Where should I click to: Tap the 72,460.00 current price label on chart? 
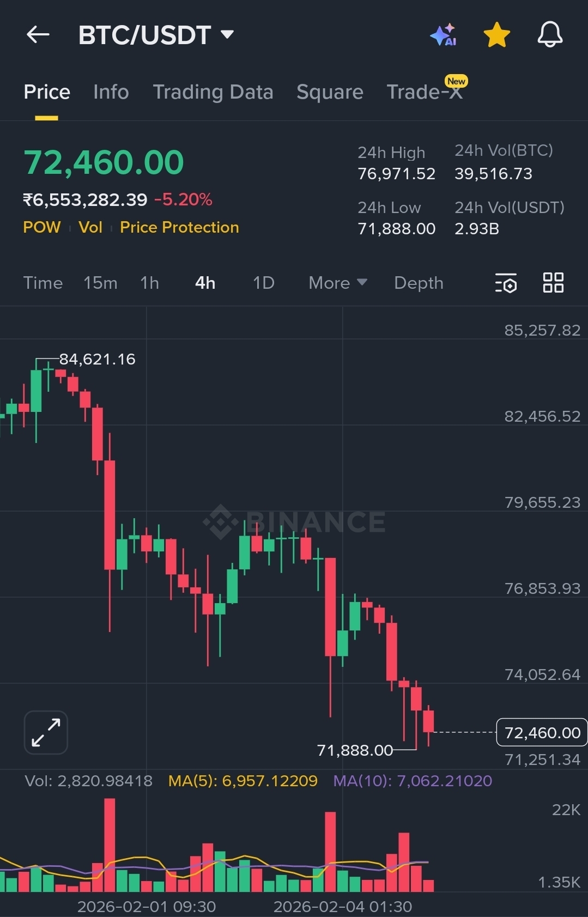click(x=542, y=733)
